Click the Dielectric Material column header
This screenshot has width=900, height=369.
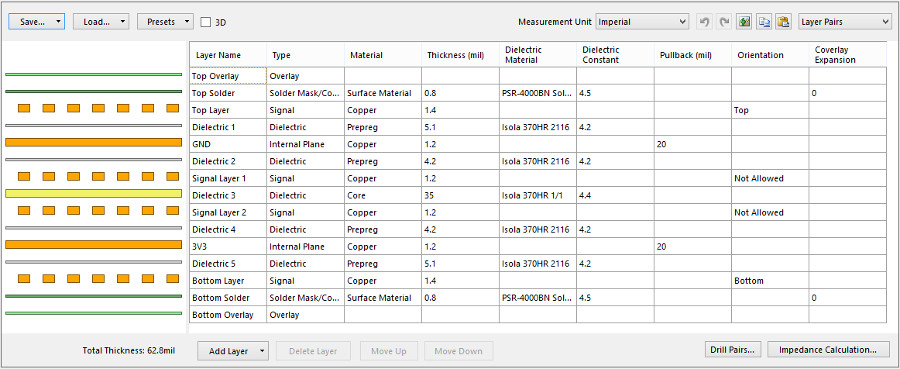point(538,55)
